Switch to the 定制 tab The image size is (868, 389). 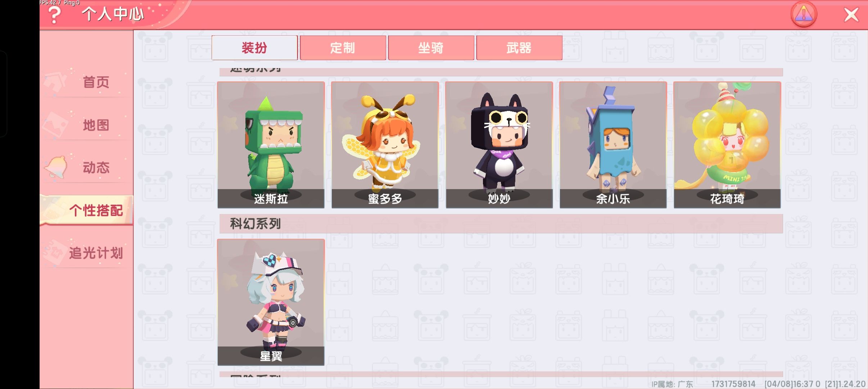[343, 48]
